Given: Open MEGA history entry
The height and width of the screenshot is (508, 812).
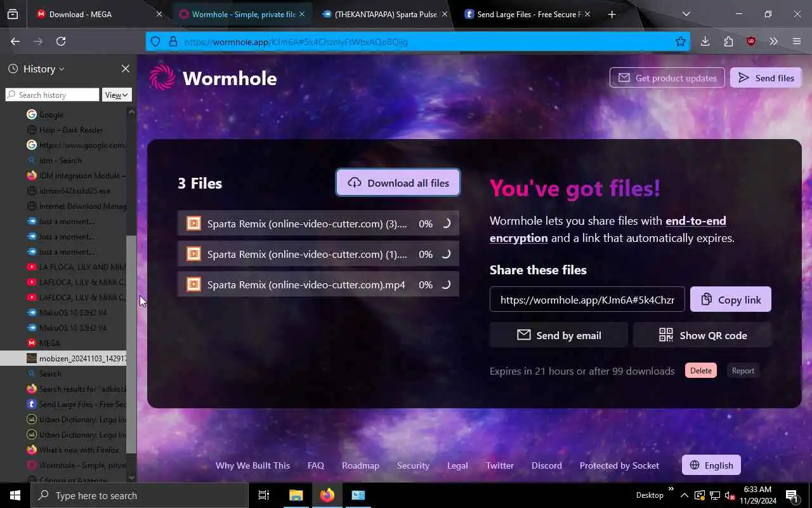Looking at the screenshot, I should [x=63, y=343].
